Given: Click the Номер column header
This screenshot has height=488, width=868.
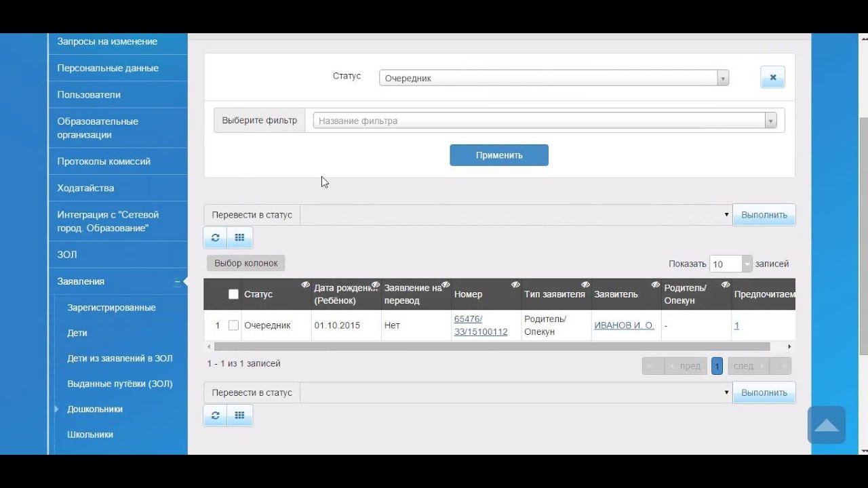Looking at the screenshot, I should click(469, 294).
